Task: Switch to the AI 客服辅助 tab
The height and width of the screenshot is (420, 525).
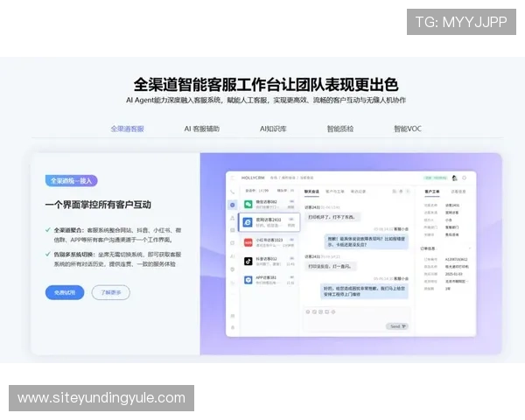Action: pos(202,129)
